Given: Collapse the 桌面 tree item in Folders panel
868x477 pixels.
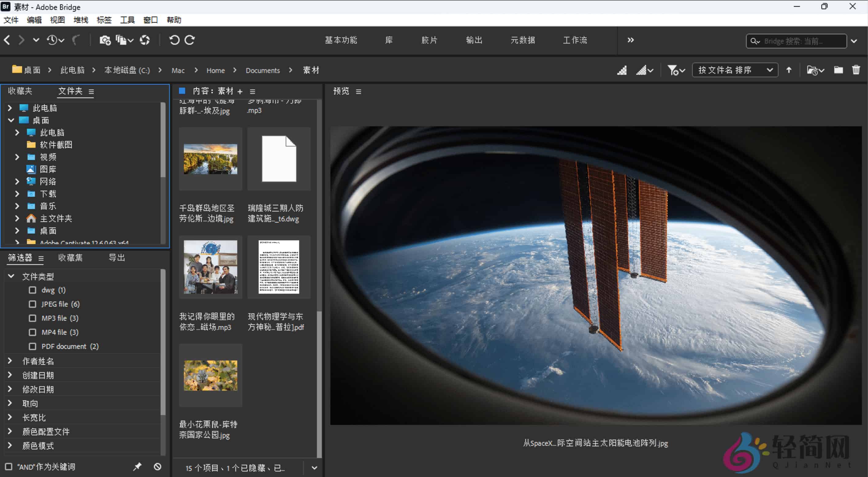Looking at the screenshot, I should tap(11, 120).
